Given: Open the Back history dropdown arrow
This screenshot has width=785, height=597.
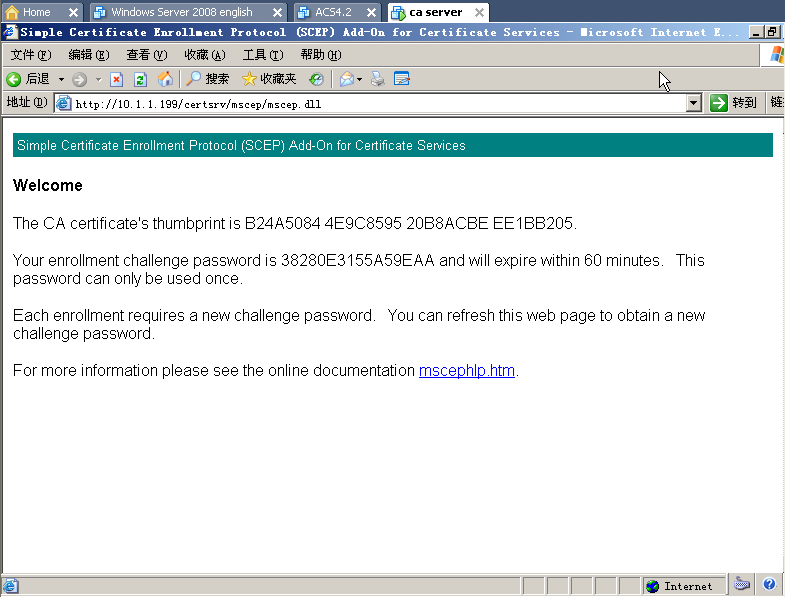Looking at the screenshot, I should point(61,79).
